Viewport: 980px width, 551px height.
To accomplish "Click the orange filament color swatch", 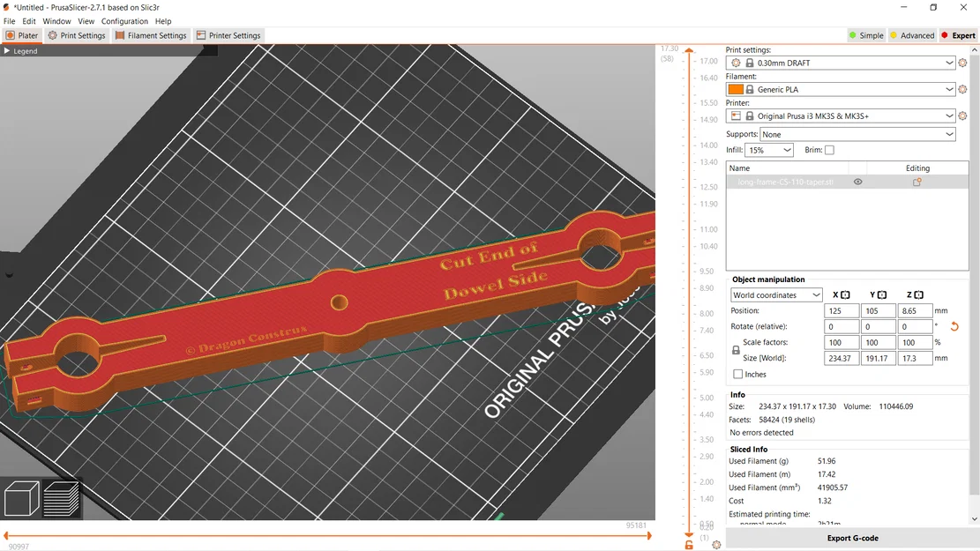I will (x=736, y=89).
